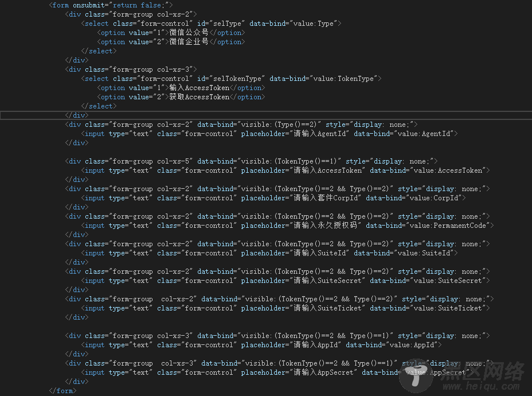This screenshot has width=532, height=396.
Task: Click the option text 微信企业号
Action: (x=189, y=42)
